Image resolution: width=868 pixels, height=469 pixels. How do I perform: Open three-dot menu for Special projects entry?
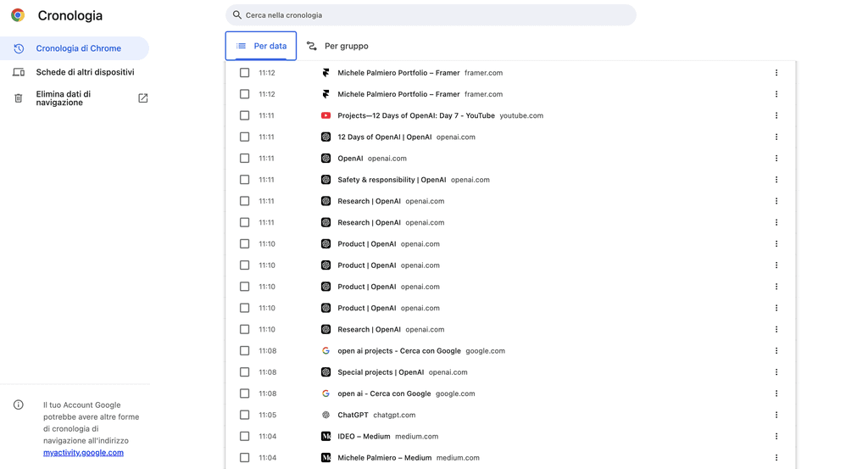coord(776,372)
